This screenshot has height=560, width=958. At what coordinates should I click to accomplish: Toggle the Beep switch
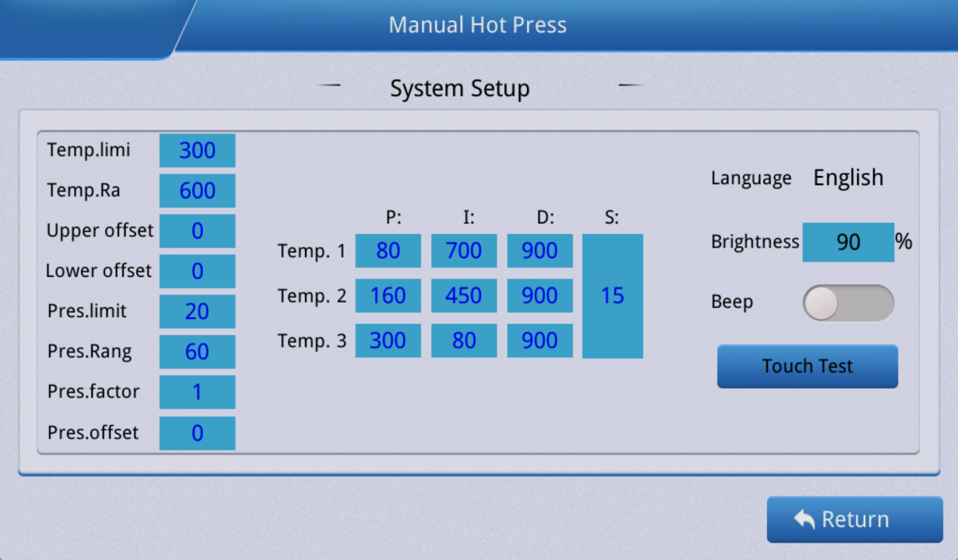[x=848, y=303]
